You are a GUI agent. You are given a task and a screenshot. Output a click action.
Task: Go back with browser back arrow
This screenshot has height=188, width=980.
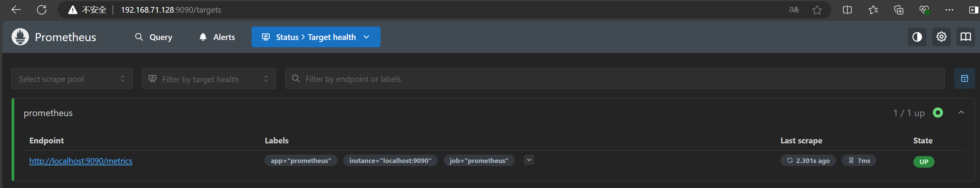tap(16, 10)
